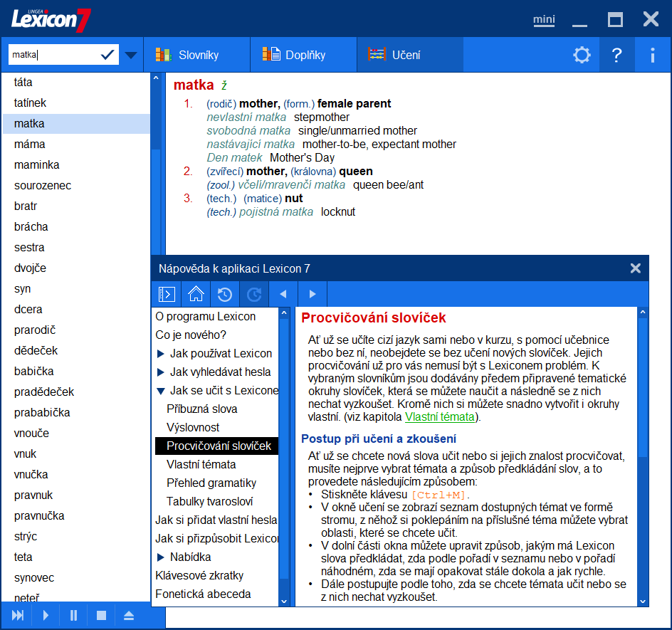
Task: Select 'sourozenec' in the word list
Action: pyautogui.click(x=76, y=186)
